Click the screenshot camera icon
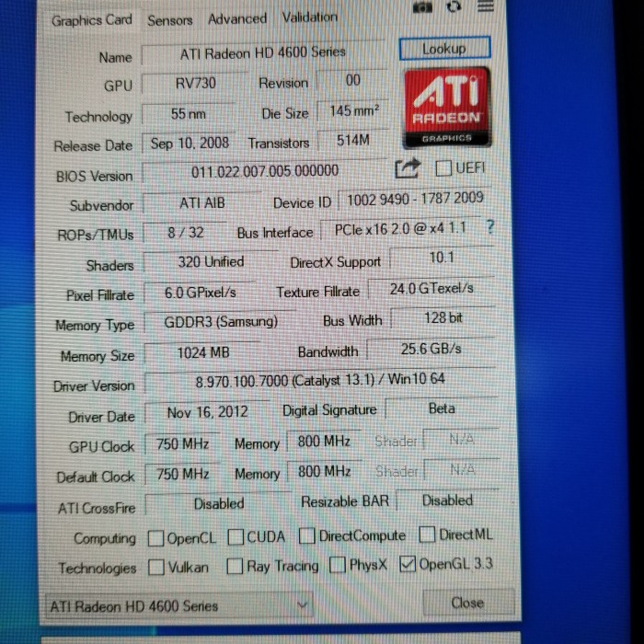Image resolution: width=644 pixels, height=644 pixels. 422,6
